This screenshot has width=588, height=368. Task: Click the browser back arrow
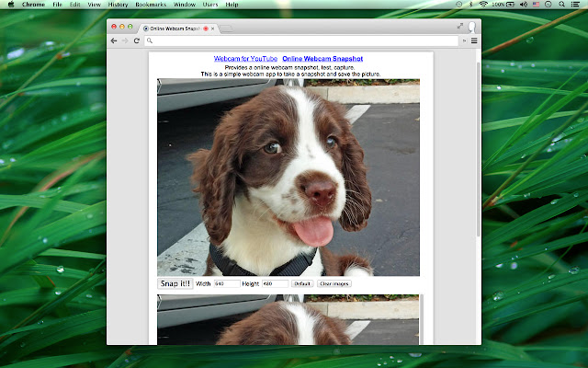click(114, 40)
